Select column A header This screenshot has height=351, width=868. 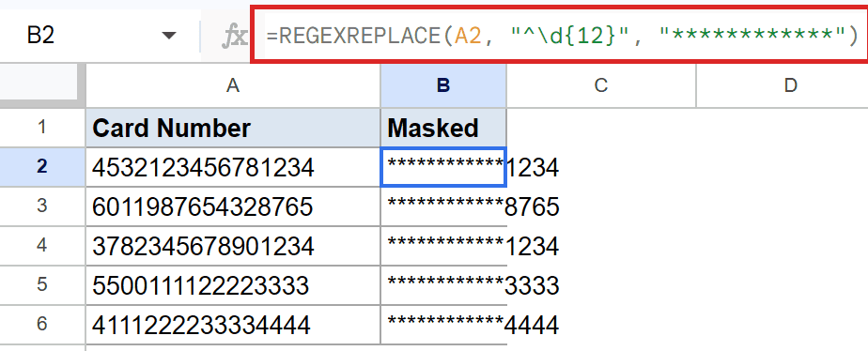233,85
